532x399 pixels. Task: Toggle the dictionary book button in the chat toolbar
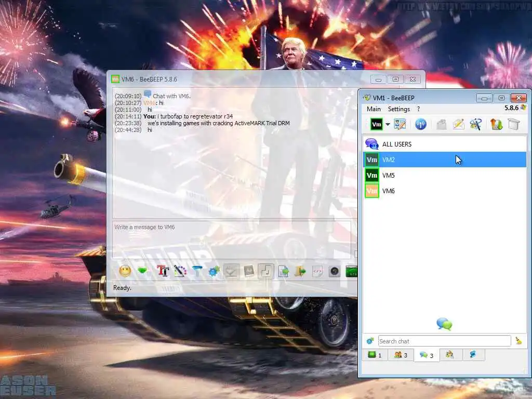pyautogui.click(x=249, y=271)
